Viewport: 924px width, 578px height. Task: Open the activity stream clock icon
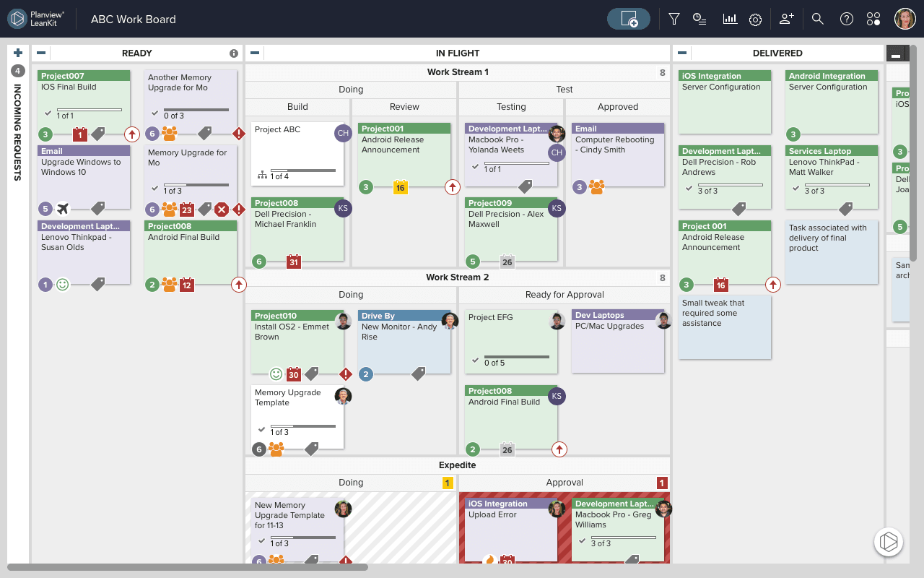[x=699, y=19]
